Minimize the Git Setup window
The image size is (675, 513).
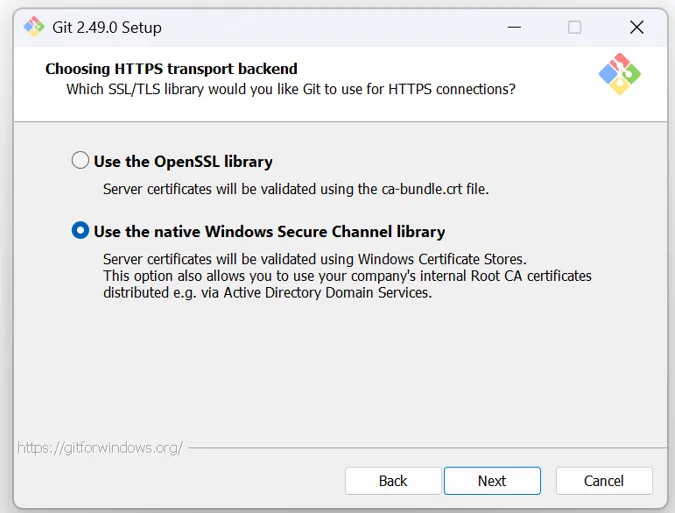[x=513, y=27]
